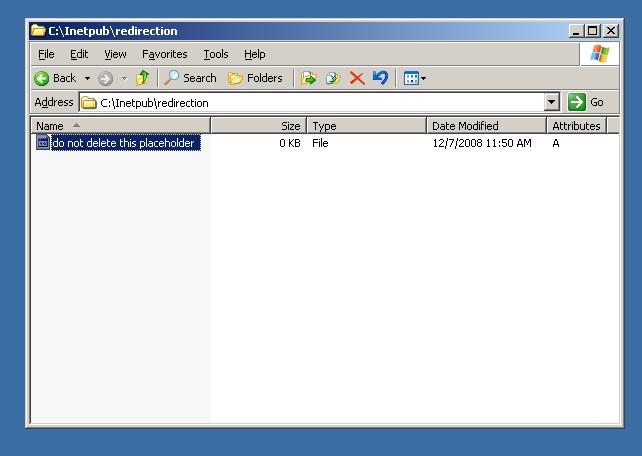642x456 pixels.
Task: Minimize the redirection folder window
Action: (x=576, y=31)
